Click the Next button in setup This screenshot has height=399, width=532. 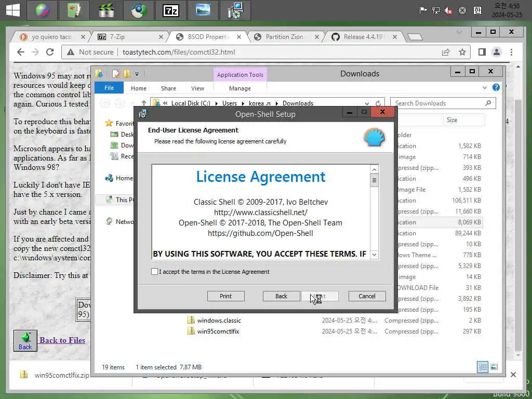320,296
